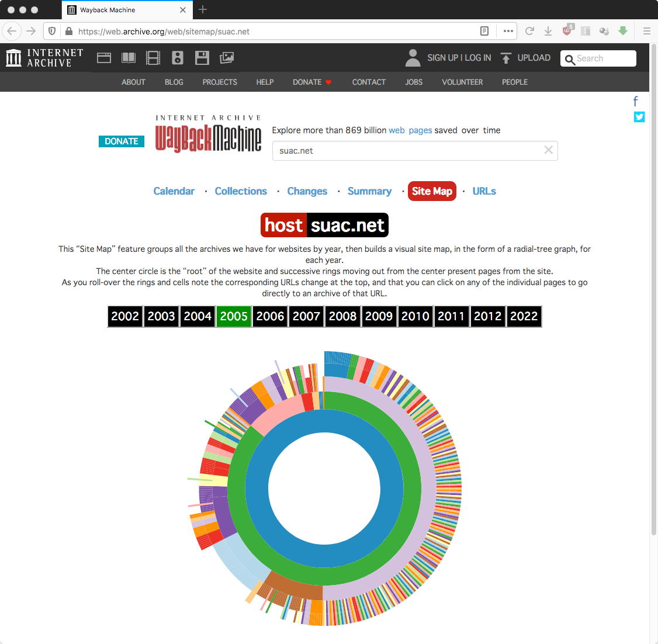The width and height of the screenshot is (658, 644).
Task: Click the UPLOAD link
Action: click(x=534, y=58)
